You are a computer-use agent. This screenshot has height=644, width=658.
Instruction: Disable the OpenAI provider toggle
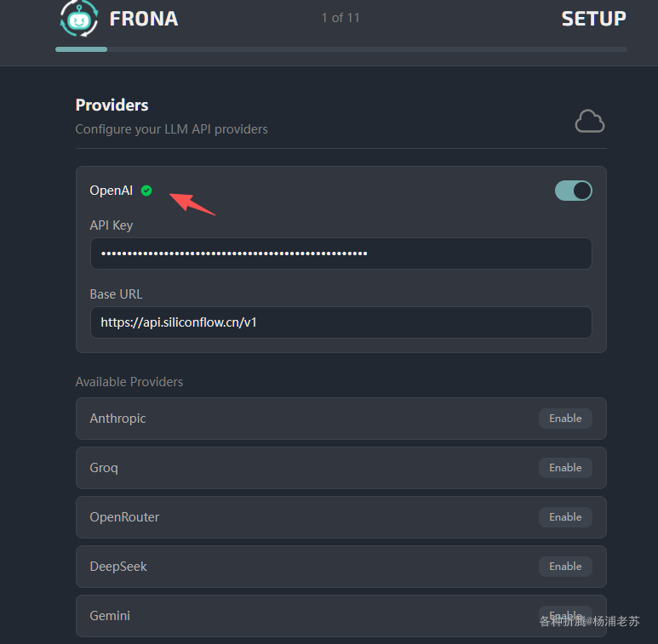(573, 191)
